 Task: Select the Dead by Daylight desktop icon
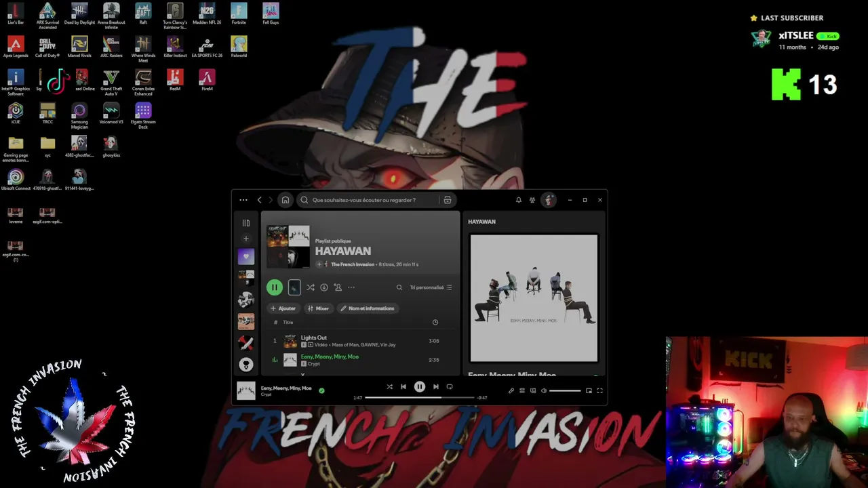[x=79, y=14]
